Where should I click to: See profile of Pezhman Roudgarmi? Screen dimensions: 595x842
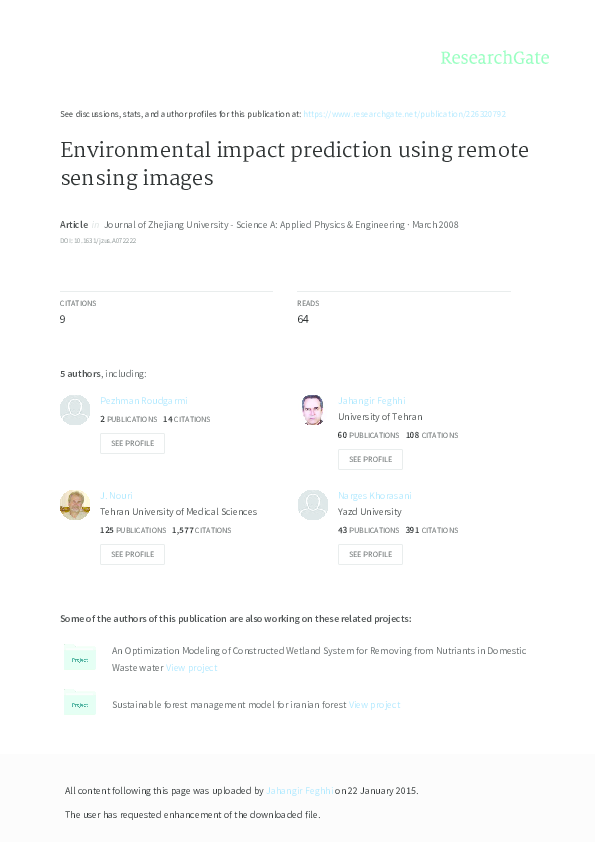coord(132,443)
